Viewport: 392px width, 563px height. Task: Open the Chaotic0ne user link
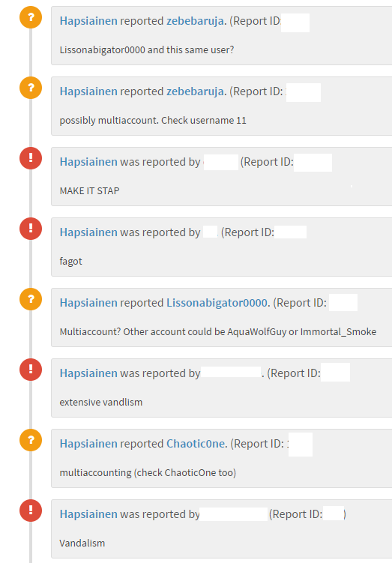coord(196,444)
